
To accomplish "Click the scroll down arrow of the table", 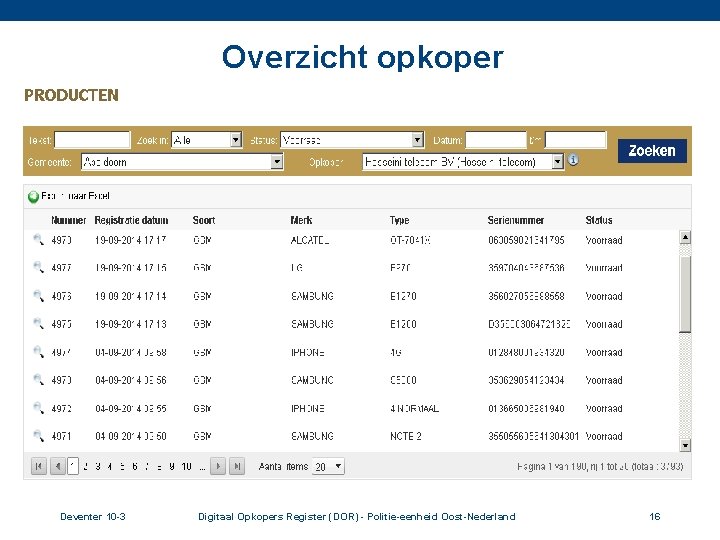I will point(685,445).
